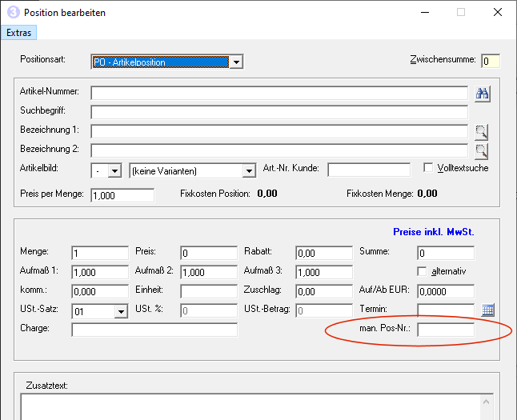517x420 pixels.
Task: Enable the Volltextsuche checkbox
Action: coord(428,167)
